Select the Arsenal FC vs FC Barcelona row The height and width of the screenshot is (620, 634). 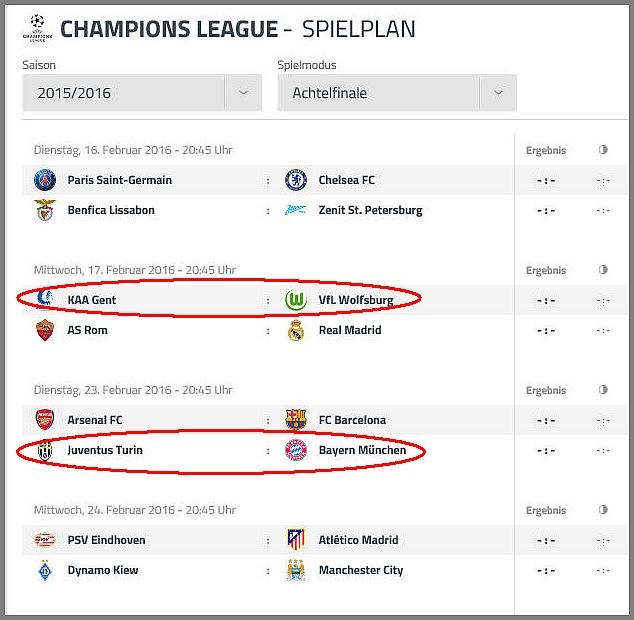325,420
